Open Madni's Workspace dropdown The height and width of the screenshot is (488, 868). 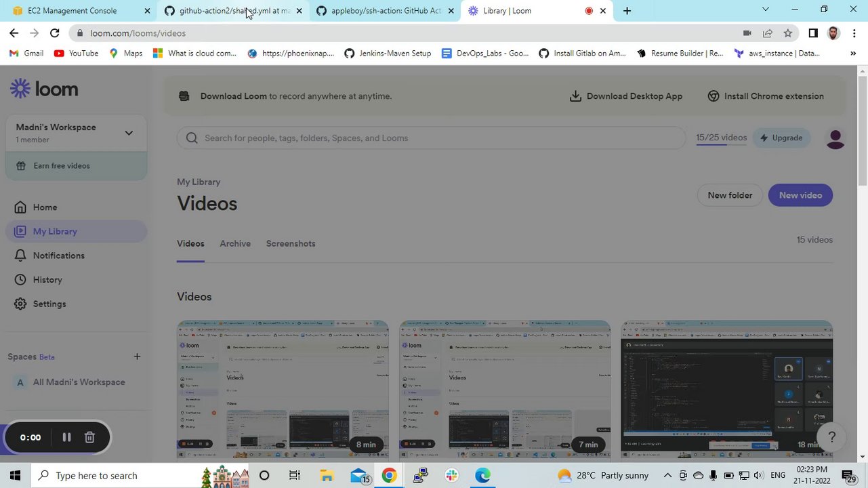pyautogui.click(x=76, y=133)
